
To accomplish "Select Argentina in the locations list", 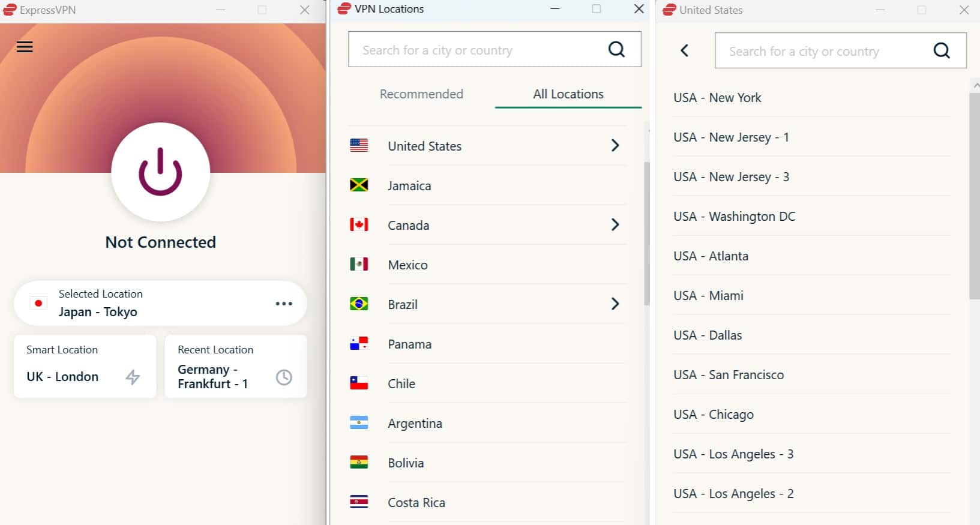I will click(x=487, y=423).
